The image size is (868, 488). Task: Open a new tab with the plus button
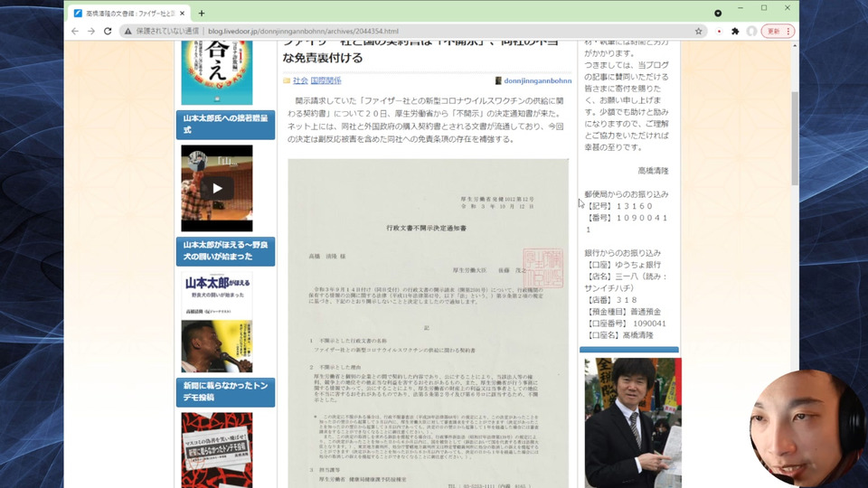pyautogui.click(x=202, y=14)
